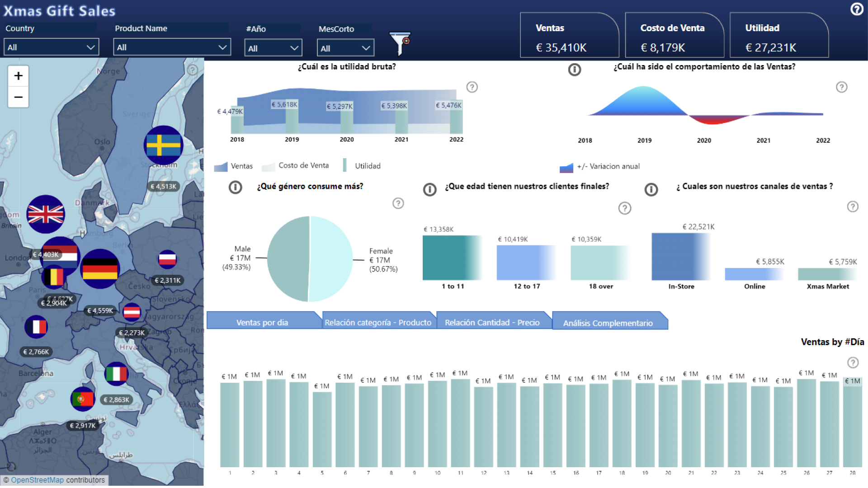Screen dimensions: 868x488
Task: Click the info icon beside canales de ventas
Action: 651,189
